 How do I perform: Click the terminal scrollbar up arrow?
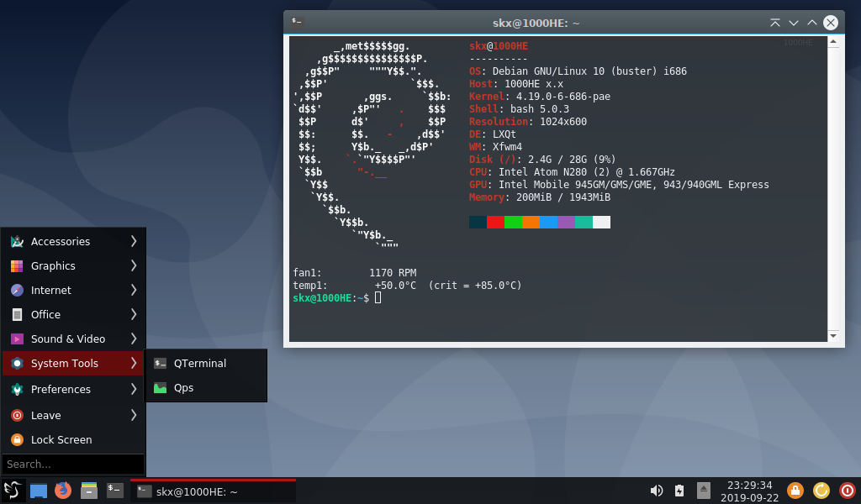tap(833, 42)
